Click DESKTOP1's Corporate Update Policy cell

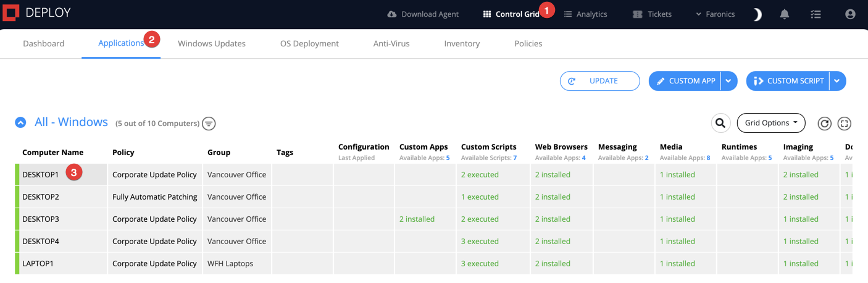[154, 175]
